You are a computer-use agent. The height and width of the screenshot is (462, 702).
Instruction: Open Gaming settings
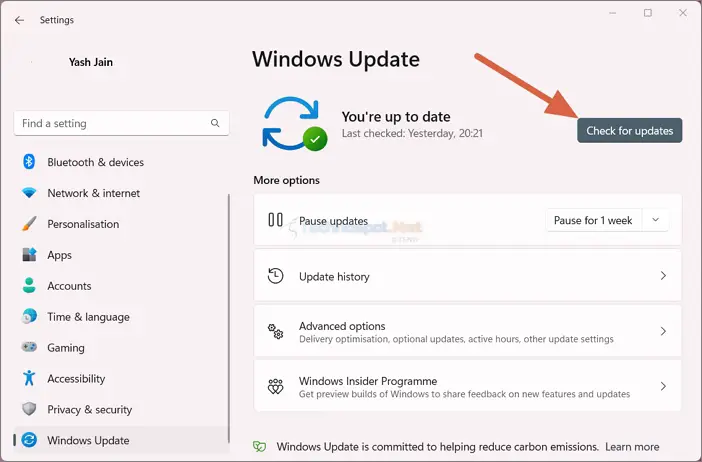coord(121,347)
